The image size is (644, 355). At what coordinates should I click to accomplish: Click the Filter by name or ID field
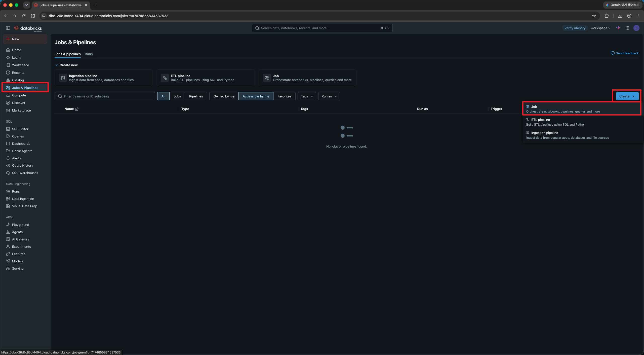click(x=105, y=96)
